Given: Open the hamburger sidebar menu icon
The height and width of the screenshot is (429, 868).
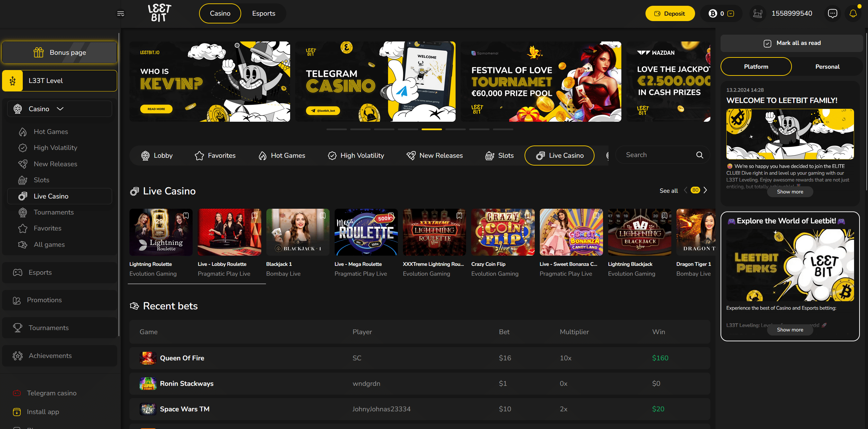Looking at the screenshot, I should pos(121,14).
